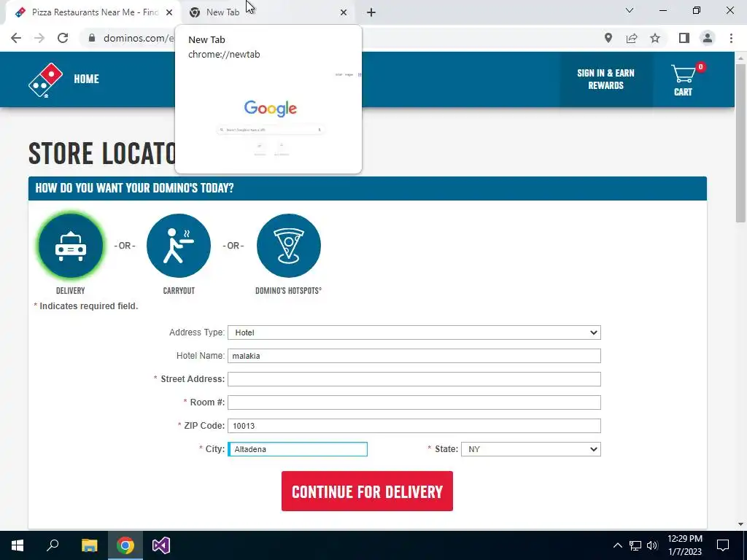Show hidden system tray icons
The height and width of the screenshot is (560, 747).
click(x=617, y=545)
